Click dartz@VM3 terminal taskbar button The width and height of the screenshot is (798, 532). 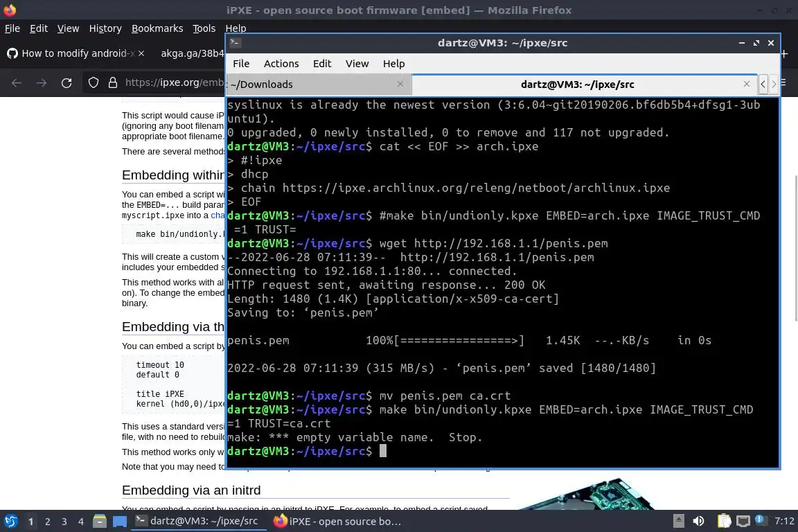(x=197, y=522)
